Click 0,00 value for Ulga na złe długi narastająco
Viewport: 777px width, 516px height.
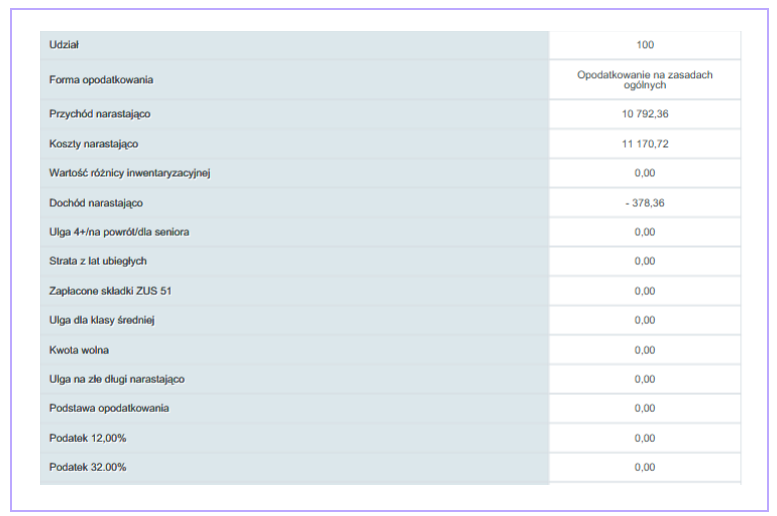[x=645, y=379]
